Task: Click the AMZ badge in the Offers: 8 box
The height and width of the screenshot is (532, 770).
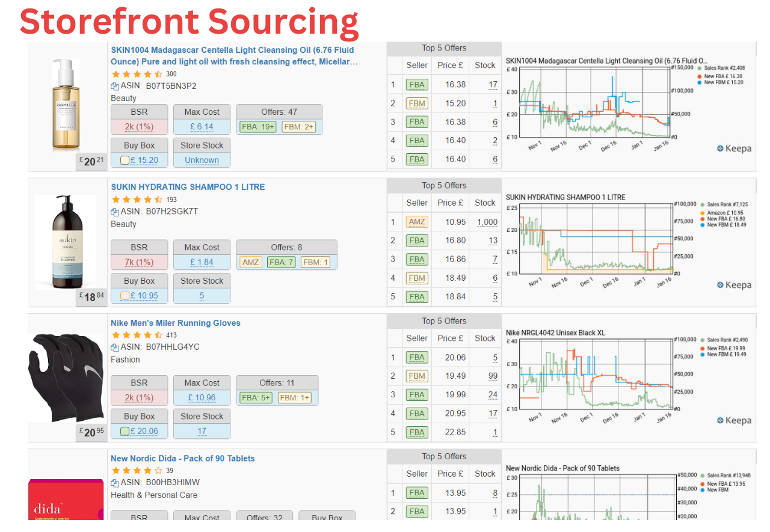Action: click(250, 262)
